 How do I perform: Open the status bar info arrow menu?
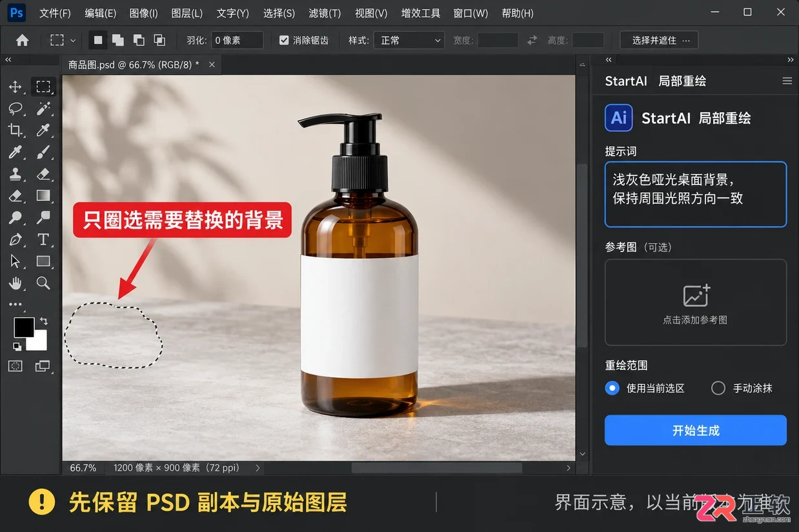[258, 468]
